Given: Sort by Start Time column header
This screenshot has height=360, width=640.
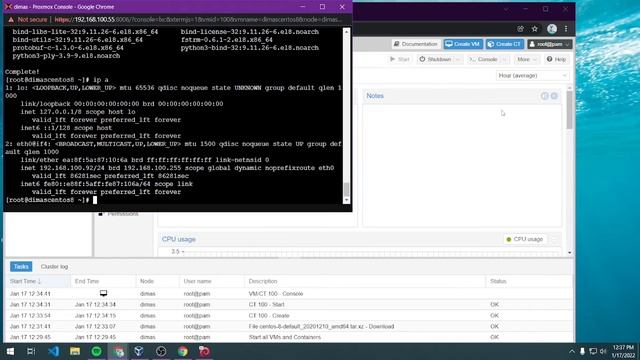Looking at the screenshot, I should coord(38,281).
